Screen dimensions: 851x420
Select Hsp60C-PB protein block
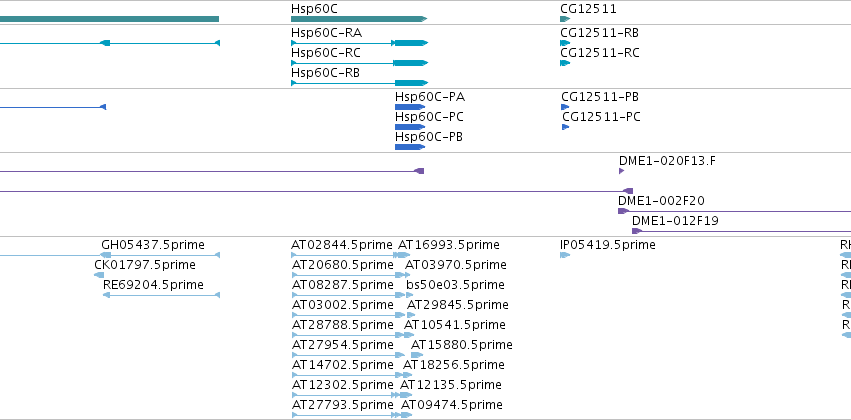point(410,147)
